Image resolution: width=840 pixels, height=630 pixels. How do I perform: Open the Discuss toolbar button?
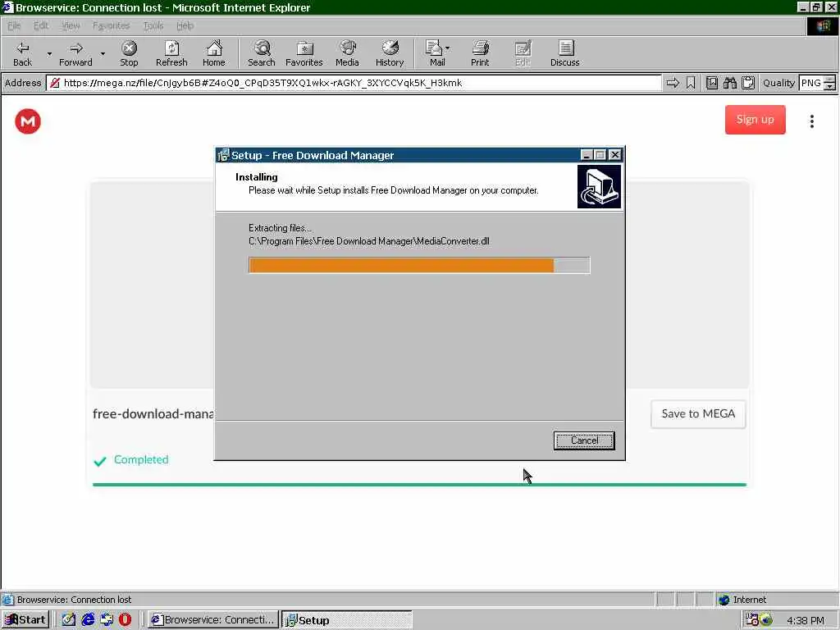pos(564,53)
